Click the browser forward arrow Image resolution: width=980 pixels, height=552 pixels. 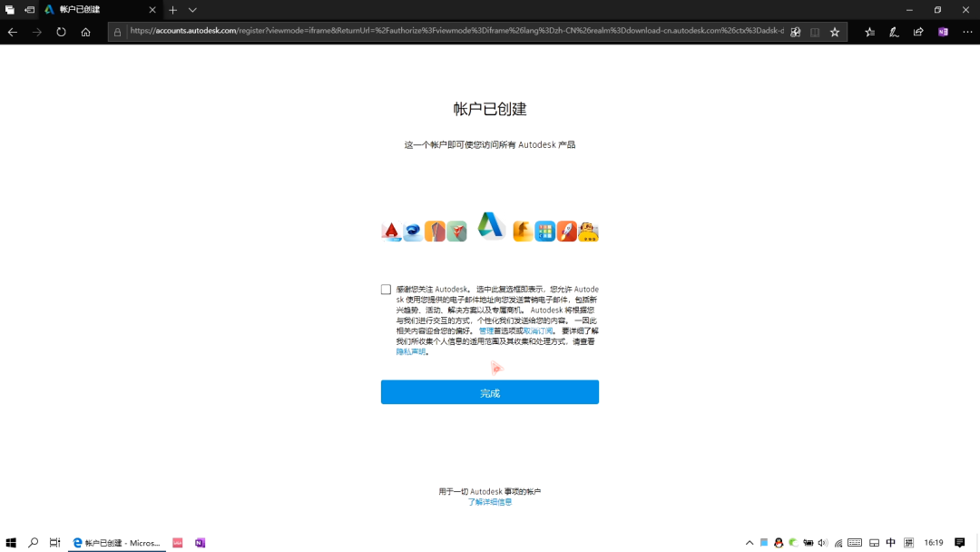coord(37,32)
